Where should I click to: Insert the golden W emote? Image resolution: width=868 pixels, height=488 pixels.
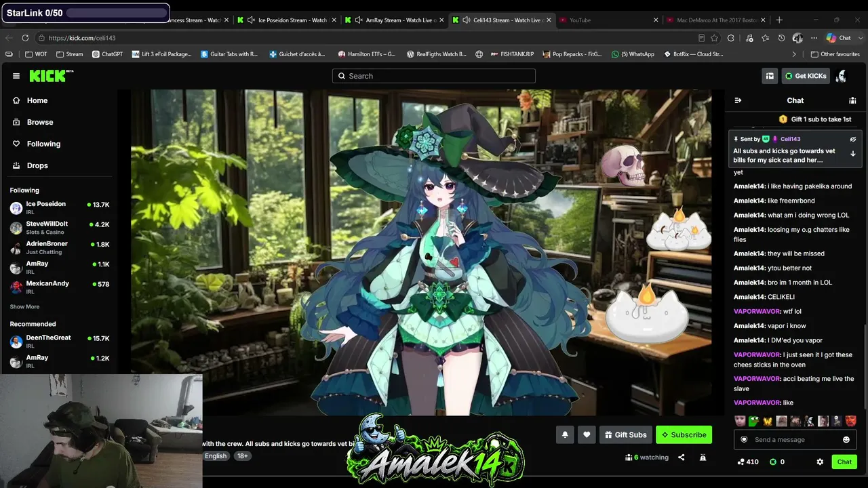pyautogui.click(x=768, y=421)
